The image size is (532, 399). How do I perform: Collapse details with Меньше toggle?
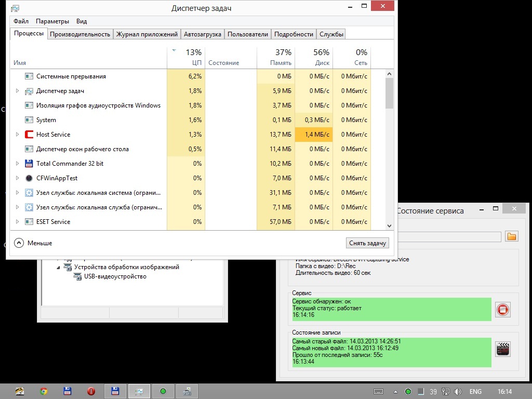33,243
